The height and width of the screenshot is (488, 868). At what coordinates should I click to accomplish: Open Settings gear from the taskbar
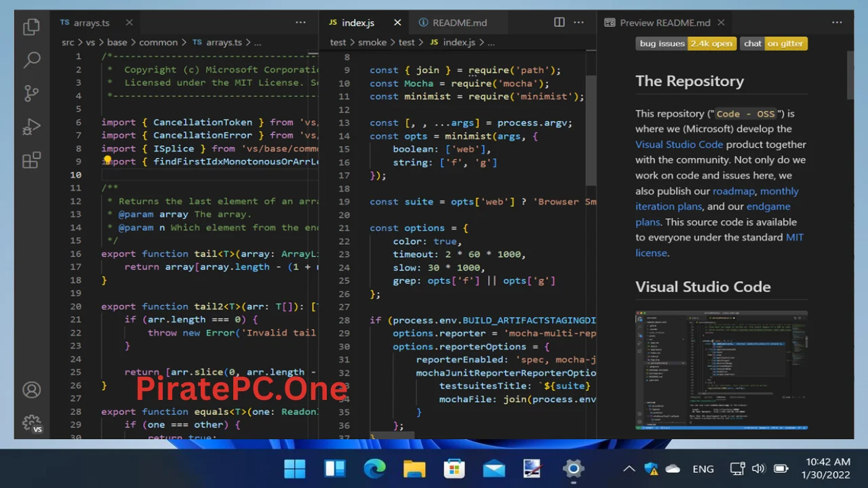pyautogui.click(x=573, y=468)
